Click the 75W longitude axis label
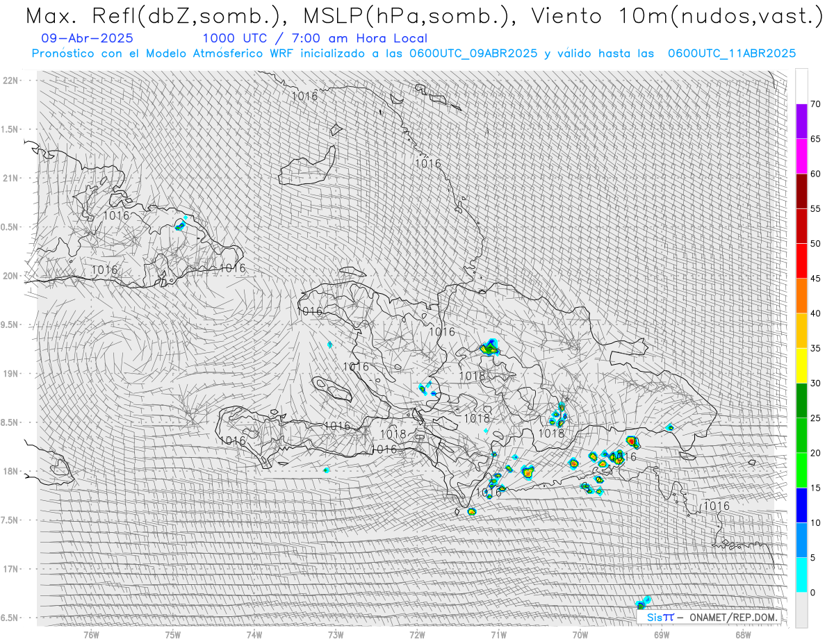The height and width of the screenshot is (644, 834). tap(172, 635)
